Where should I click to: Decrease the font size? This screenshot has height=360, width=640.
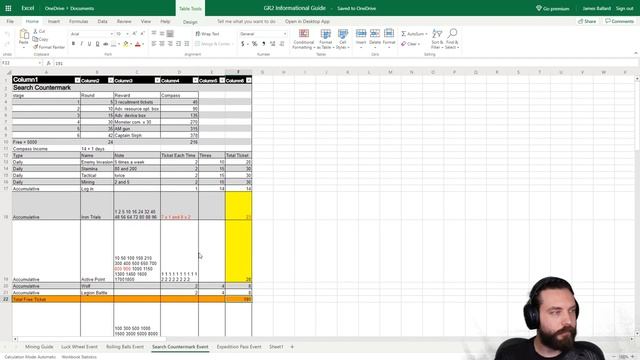[142, 34]
